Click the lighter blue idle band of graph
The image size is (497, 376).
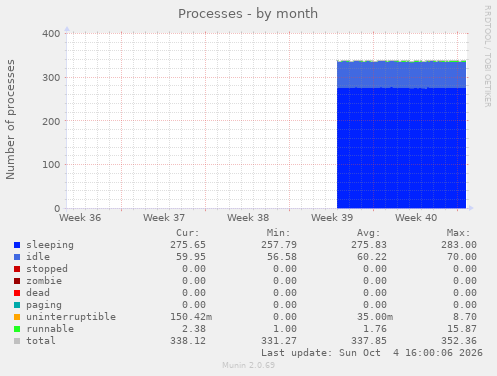(401, 75)
